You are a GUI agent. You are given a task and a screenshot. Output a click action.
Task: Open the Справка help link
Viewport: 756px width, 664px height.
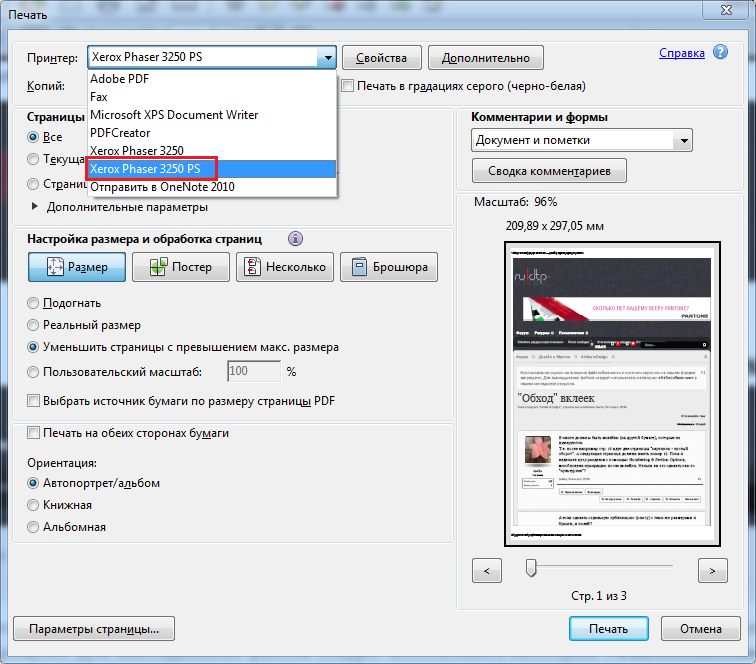point(682,53)
